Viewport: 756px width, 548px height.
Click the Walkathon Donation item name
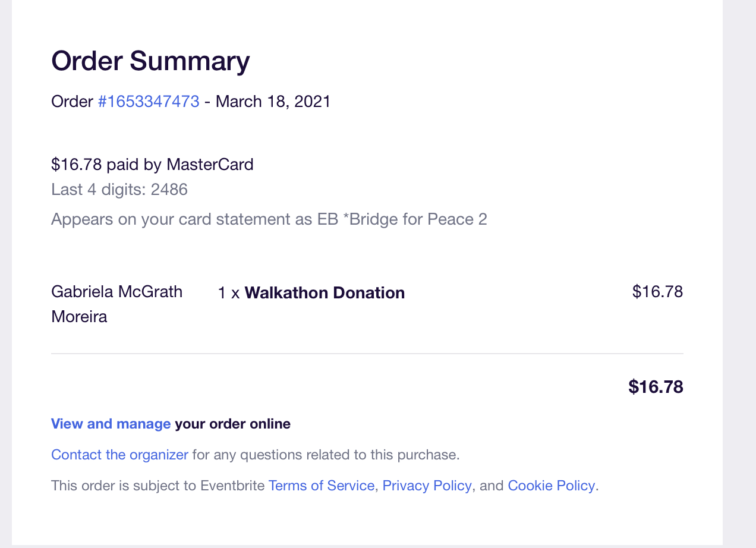(325, 293)
